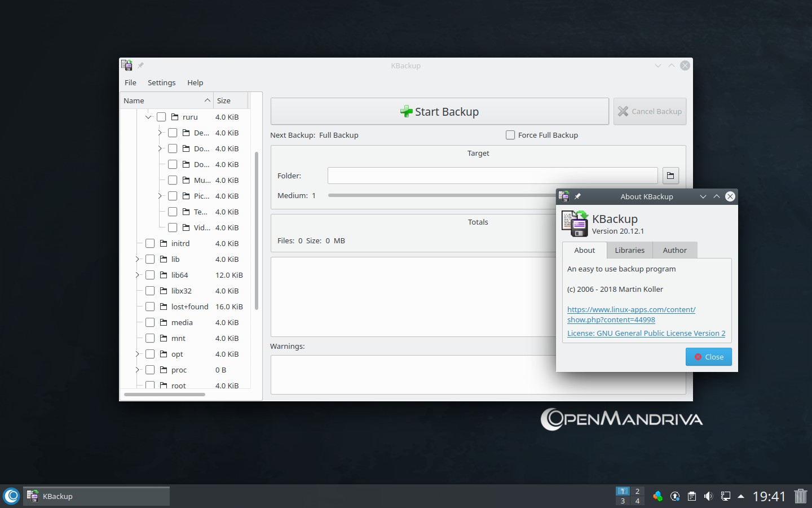This screenshot has width=812, height=508.
Task: Click the KBackup task in the taskbar
Action: (x=96, y=496)
